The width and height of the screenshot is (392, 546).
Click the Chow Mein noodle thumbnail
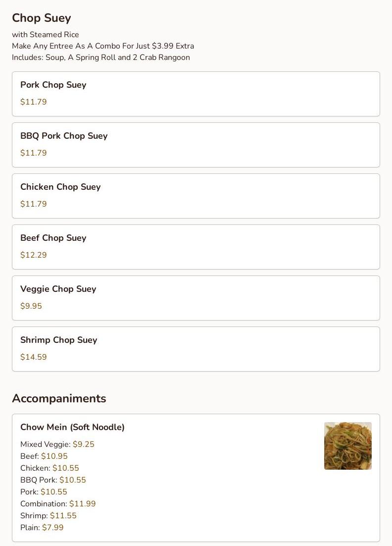click(347, 445)
